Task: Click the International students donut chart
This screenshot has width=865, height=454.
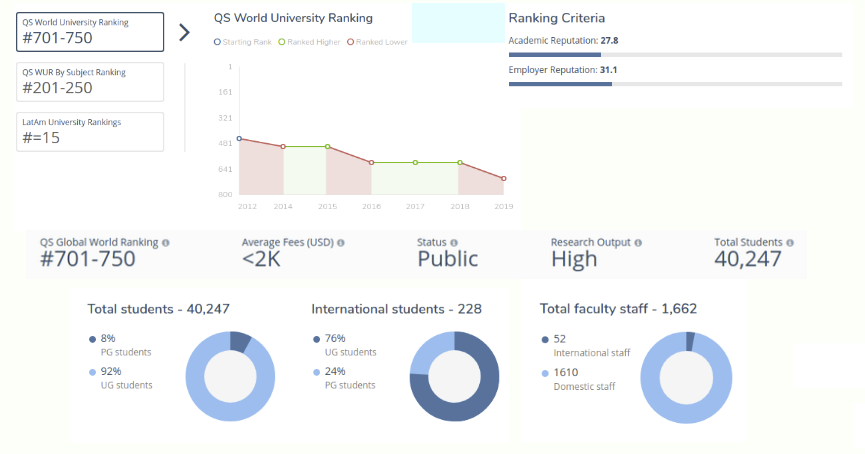Action: (x=455, y=377)
